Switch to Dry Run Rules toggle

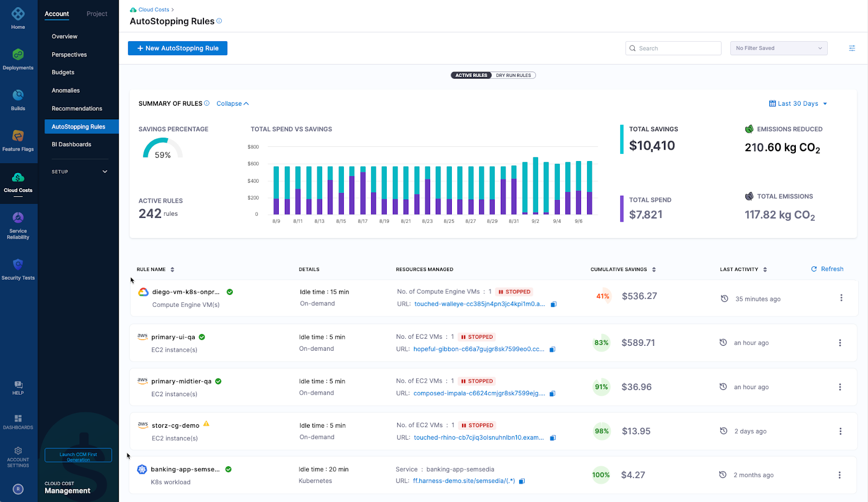pos(513,75)
